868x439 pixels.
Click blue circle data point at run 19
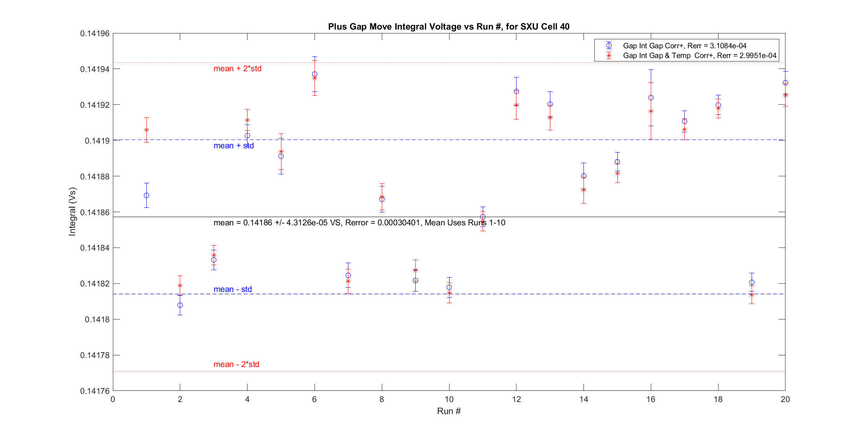point(752,282)
